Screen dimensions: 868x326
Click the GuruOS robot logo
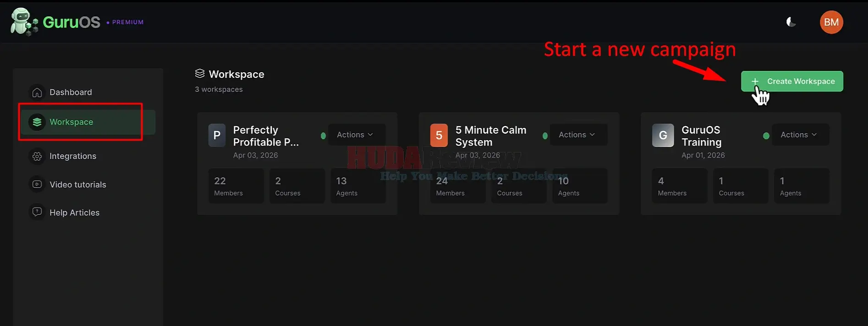[24, 22]
